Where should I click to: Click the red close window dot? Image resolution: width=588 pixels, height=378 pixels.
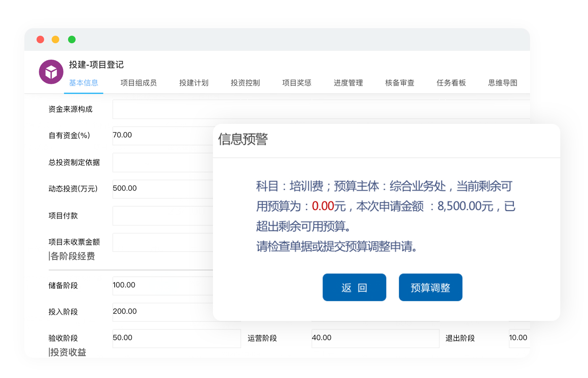(x=40, y=39)
